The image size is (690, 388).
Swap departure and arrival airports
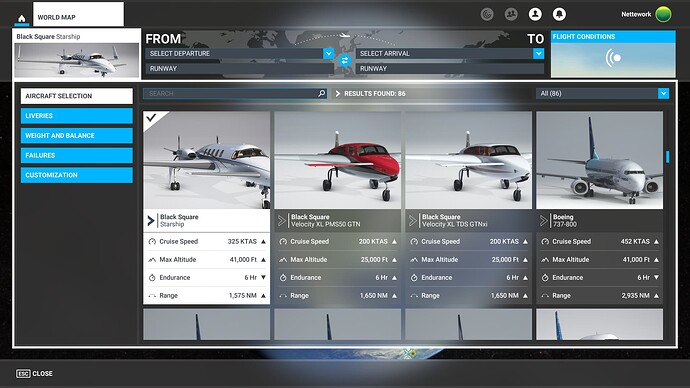click(x=345, y=61)
